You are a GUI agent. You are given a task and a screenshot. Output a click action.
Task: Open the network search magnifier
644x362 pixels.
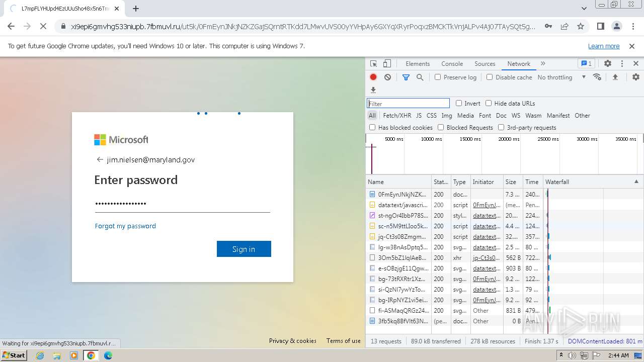(x=420, y=77)
